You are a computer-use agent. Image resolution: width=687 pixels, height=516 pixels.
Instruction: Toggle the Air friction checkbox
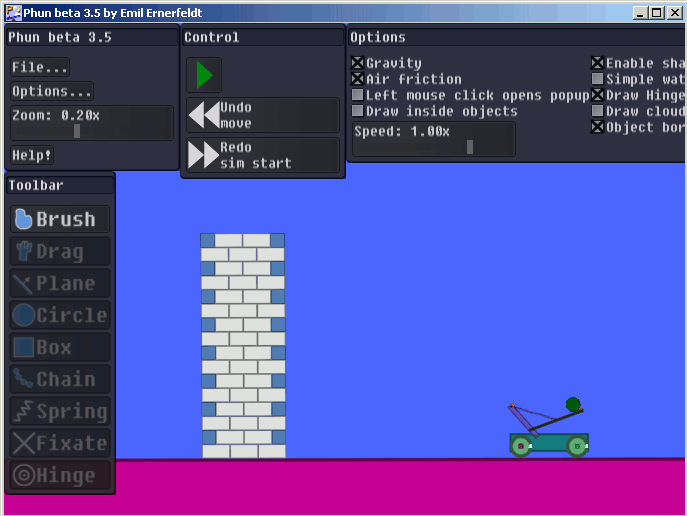click(358, 79)
